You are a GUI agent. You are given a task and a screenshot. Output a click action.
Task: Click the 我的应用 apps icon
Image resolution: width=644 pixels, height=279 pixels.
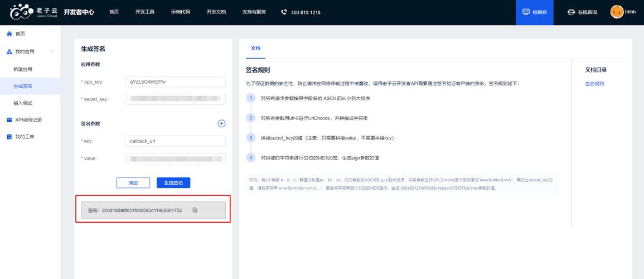click(9, 51)
